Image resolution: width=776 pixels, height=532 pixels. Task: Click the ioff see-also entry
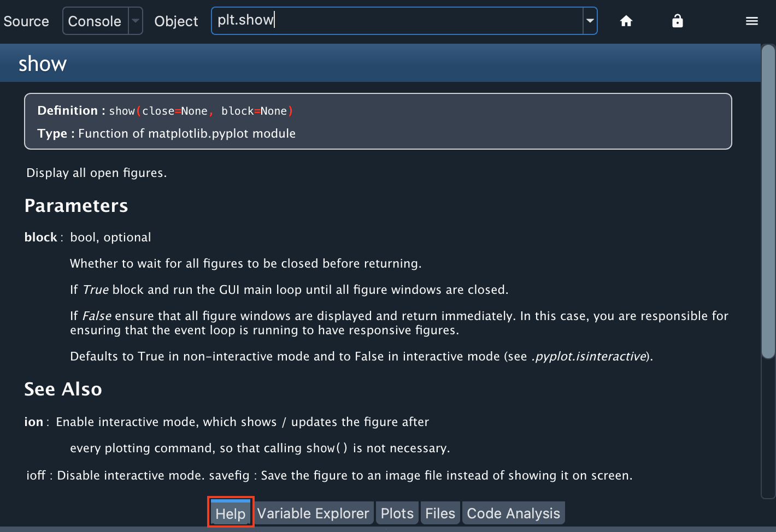click(x=35, y=475)
